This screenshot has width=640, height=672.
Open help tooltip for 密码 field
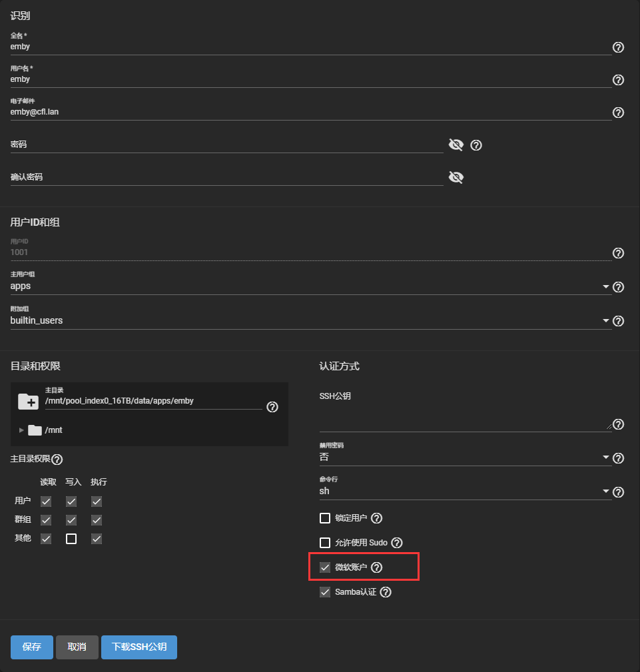click(476, 145)
